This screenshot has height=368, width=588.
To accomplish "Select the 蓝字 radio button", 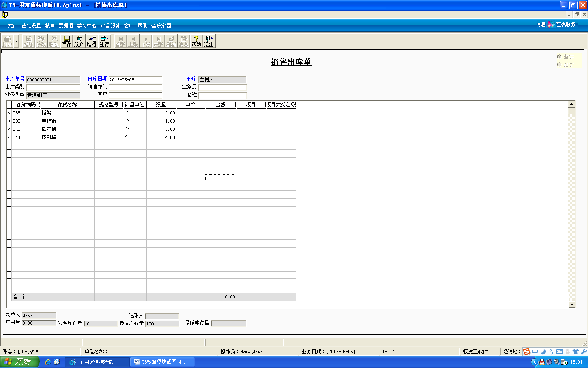I will pyautogui.click(x=559, y=56).
